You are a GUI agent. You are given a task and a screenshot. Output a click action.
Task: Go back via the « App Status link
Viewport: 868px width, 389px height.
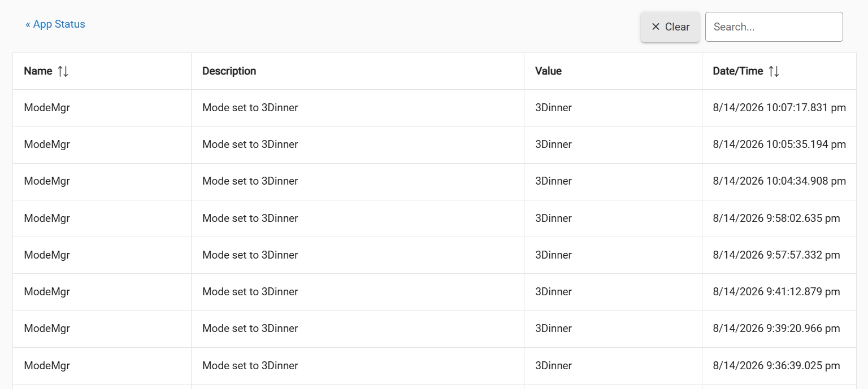(55, 24)
